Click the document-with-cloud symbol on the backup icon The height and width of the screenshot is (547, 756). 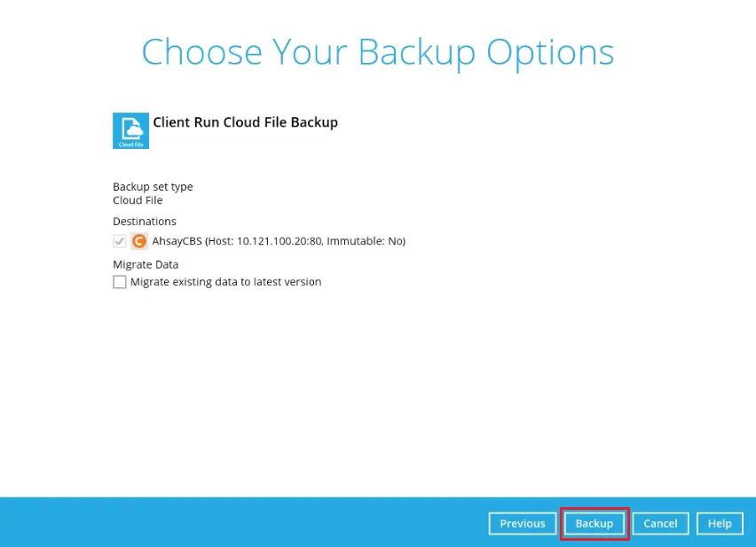(130, 128)
